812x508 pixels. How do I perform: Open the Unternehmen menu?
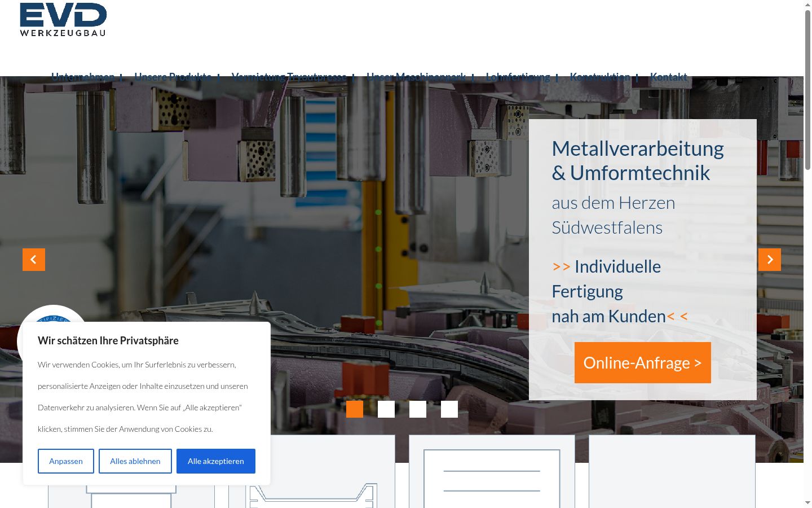coord(83,77)
